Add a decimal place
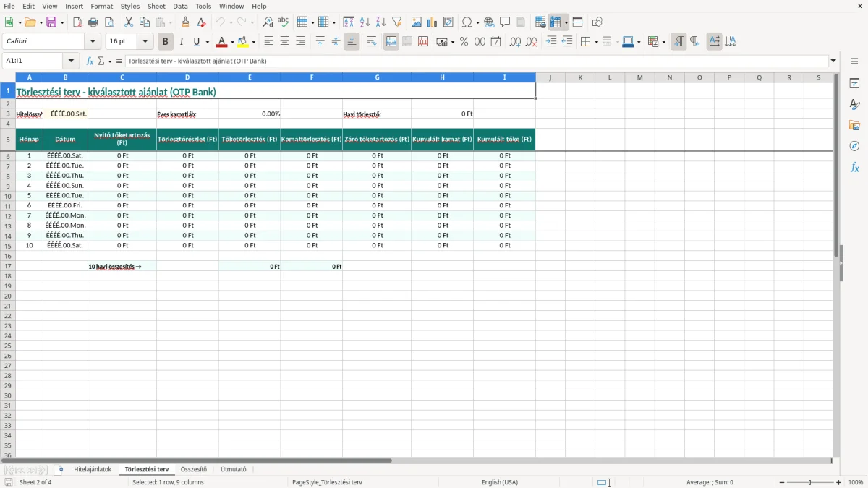 (x=515, y=42)
